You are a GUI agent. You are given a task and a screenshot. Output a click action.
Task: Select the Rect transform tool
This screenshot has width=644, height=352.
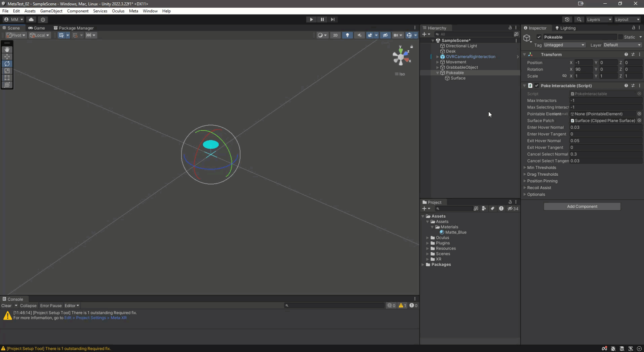pos(7,78)
